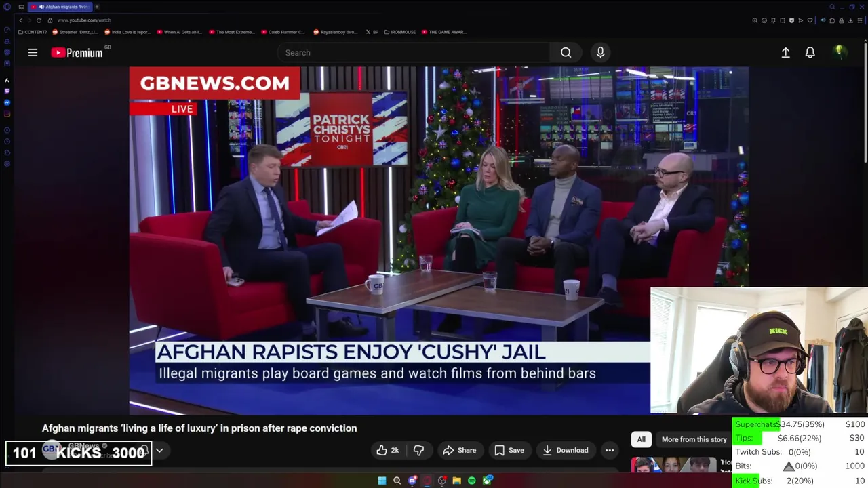Click the video title text
868x488 pixels.
coord(199,428)
